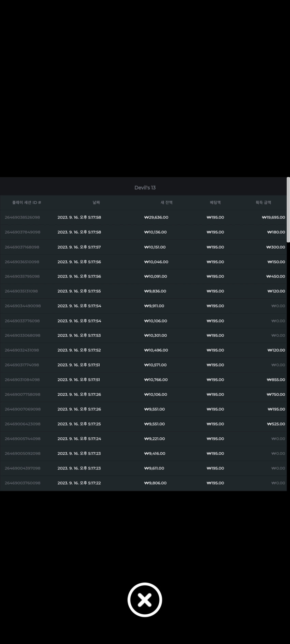The image size is (290, 644).
Task: Click the 획득 금액 column header
Action: (x=263, y=203)
